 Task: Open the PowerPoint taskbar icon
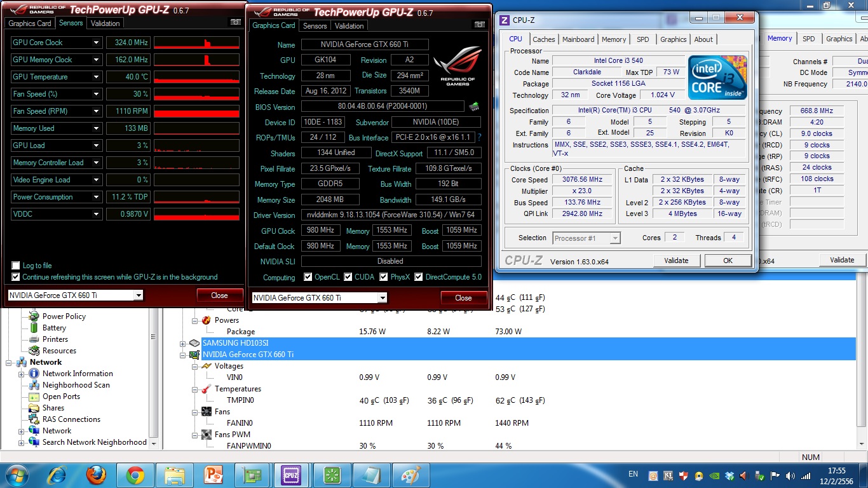click(213, 475)
